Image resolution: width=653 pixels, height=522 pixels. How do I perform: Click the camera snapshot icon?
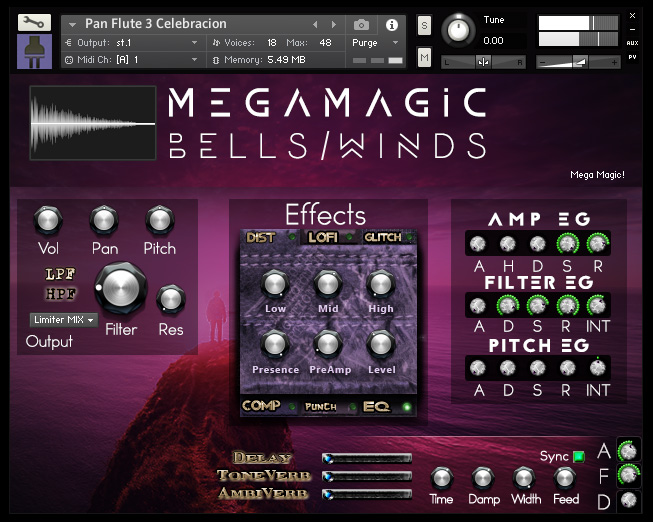coord(361,25)
